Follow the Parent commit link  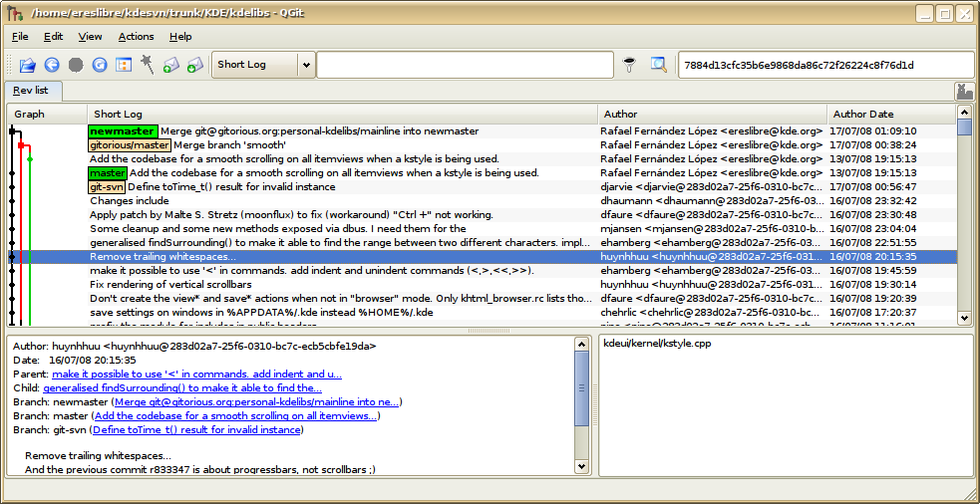[196, 374]
